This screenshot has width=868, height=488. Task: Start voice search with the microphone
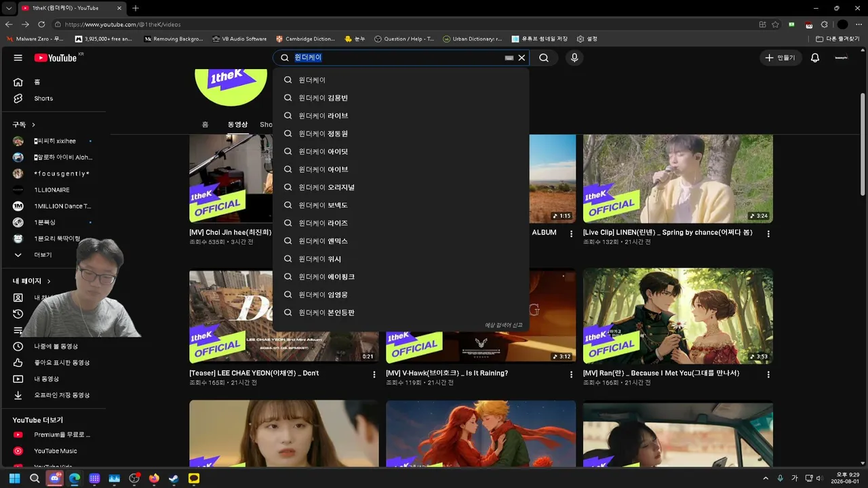(574, 58)
